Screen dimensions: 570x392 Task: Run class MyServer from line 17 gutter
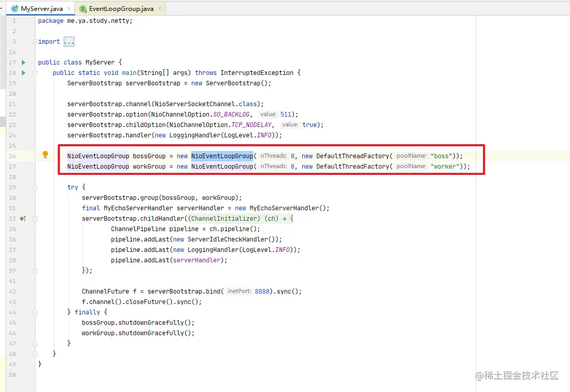[x=23, y=62]
